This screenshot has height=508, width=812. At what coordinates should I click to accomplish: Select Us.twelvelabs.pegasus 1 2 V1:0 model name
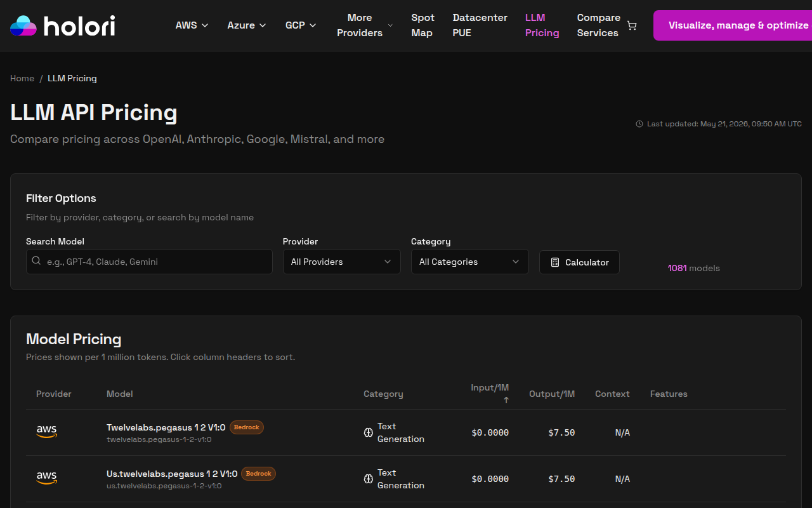(x=172, y=474)
